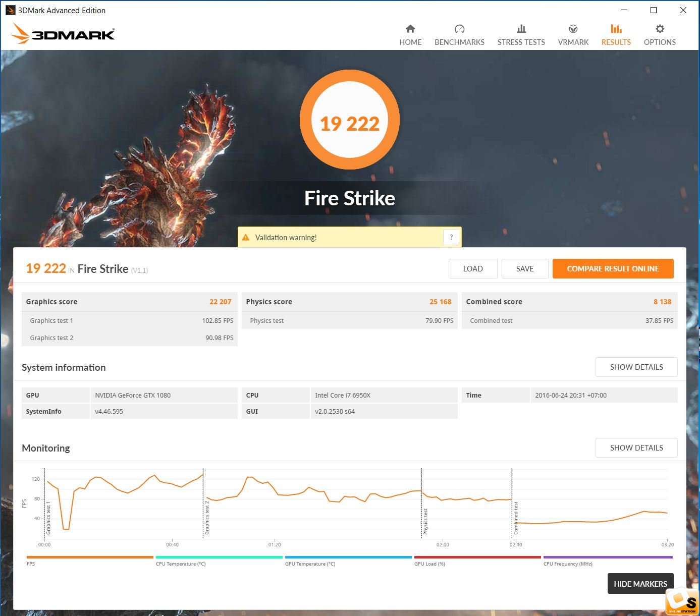This screenshot has height=616, width=700.
Task: Click the Graphics test 2 chart marker
Action: pyautogui.click(x=207, y=518)
